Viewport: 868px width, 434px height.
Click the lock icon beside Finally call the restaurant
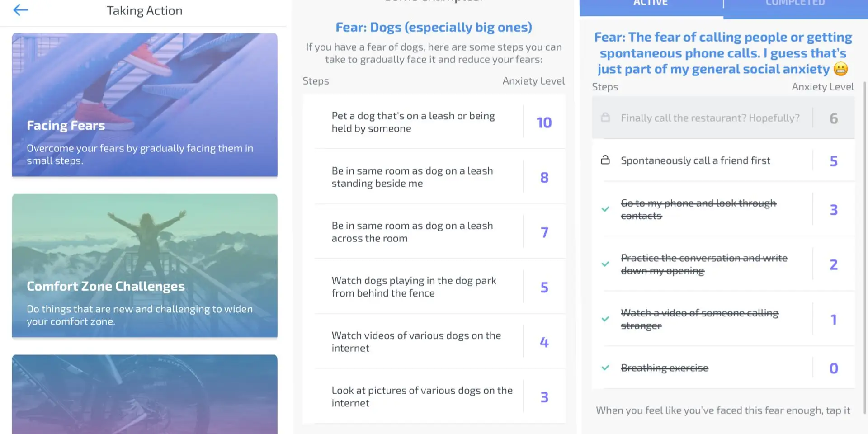(x=605, y=118)
